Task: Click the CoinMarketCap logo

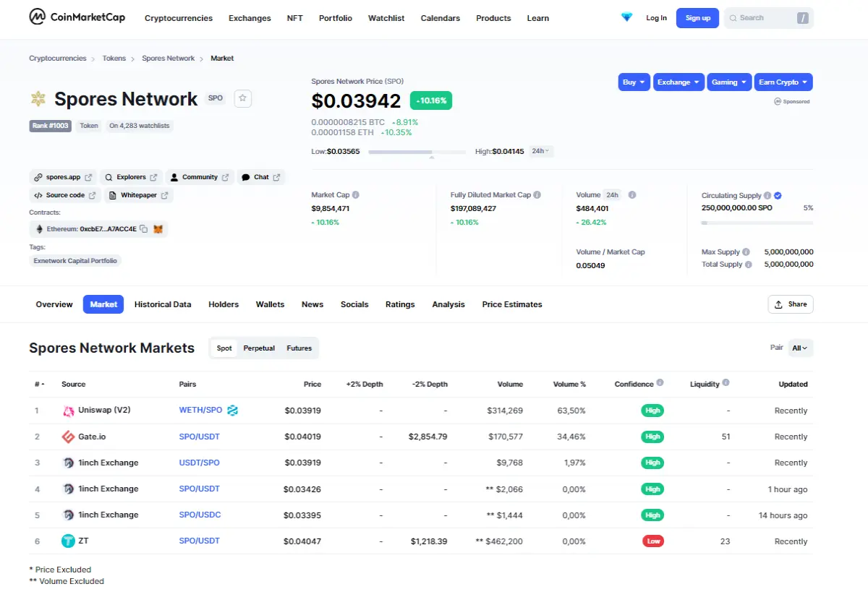Action: 77,17
